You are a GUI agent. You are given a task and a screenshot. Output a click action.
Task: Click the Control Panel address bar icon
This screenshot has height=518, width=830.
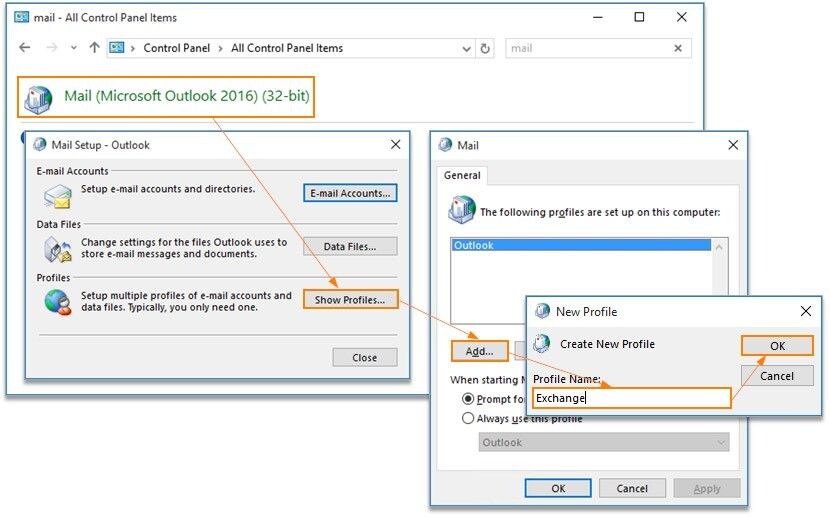pos(116,48)
